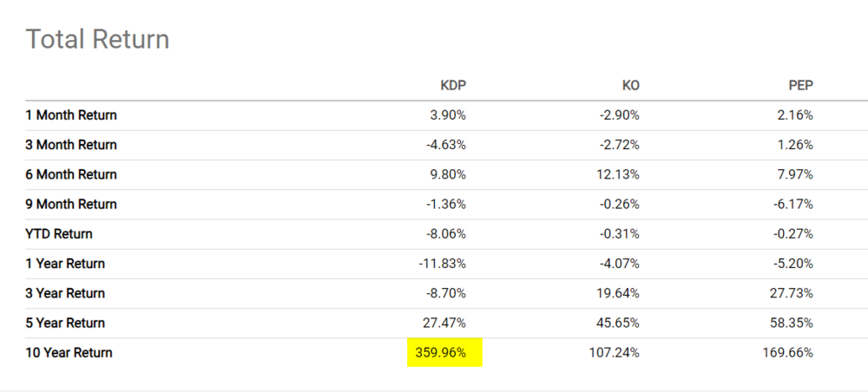Select the 6 Month Return row label
Viewport: 868px width, 392px height.
[71, 174]
